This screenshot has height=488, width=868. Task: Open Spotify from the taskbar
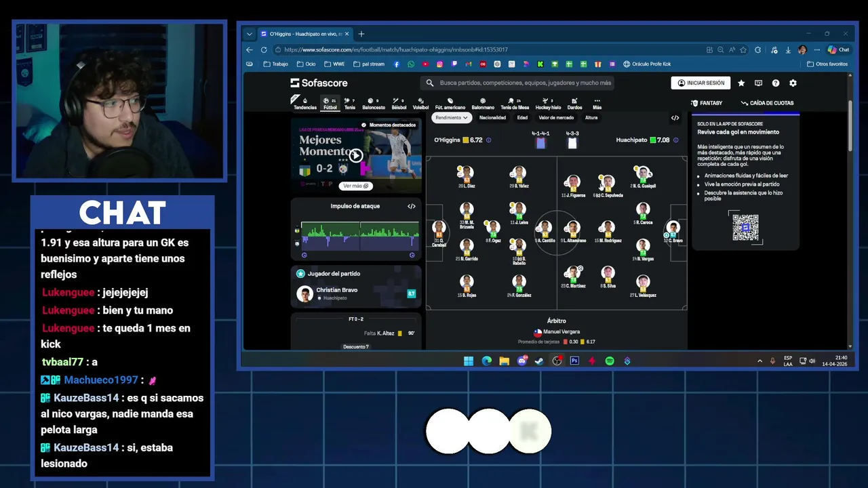tap(610, 361)
